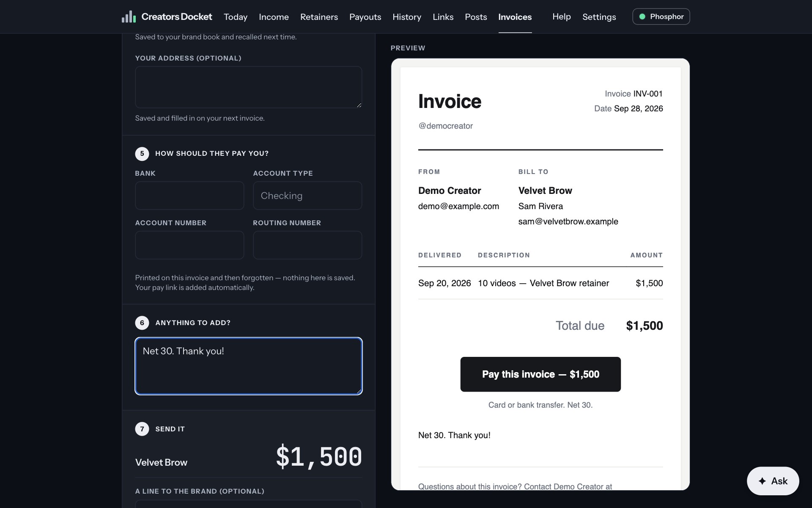Screen dimensions: 812x508
Task: Click '10 videos — Velvet Brow retainer' line item
Action: (543, 283)
